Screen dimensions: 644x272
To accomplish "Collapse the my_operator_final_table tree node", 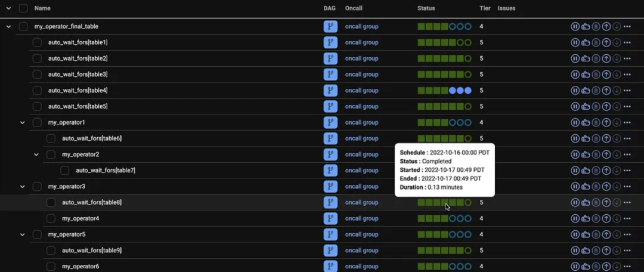I will pos(8,27).
